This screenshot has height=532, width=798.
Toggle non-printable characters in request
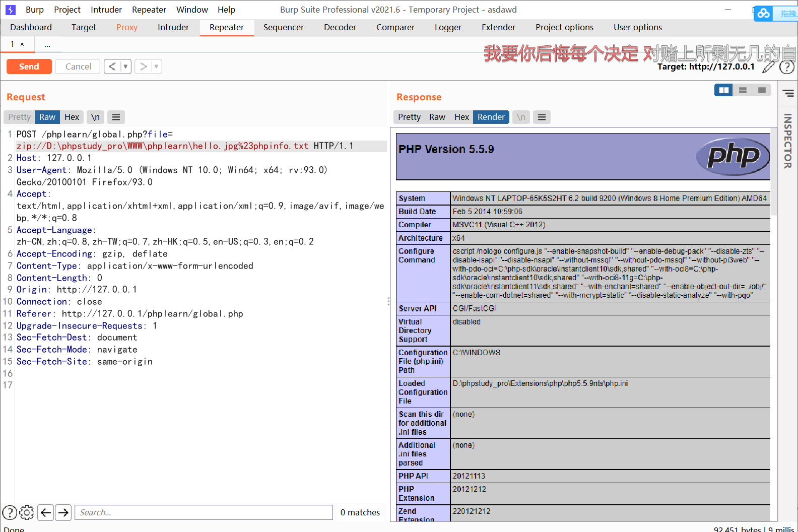[95, 117]
